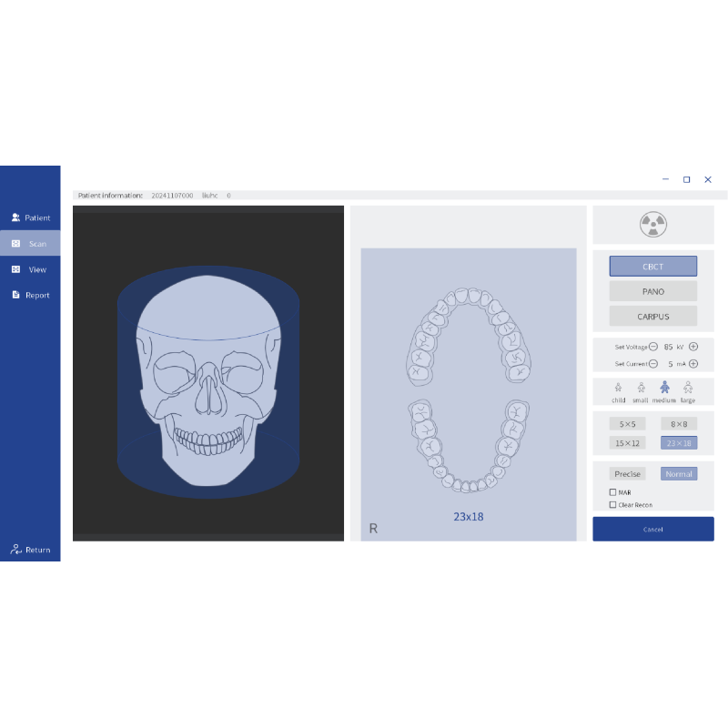Image resolution: width=728 pixels, height=728 pixels.
Task: Click the Report document icon
Action: (15, 295)
